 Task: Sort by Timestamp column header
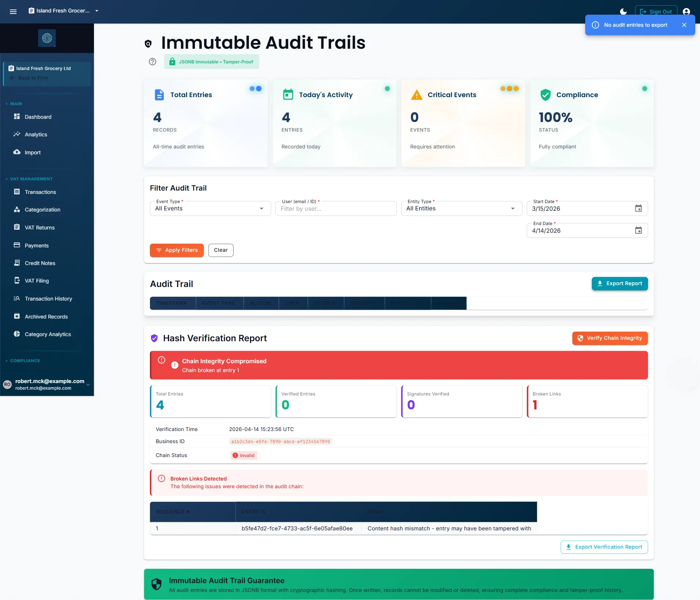pyautogui.click(x=173, y=303)
